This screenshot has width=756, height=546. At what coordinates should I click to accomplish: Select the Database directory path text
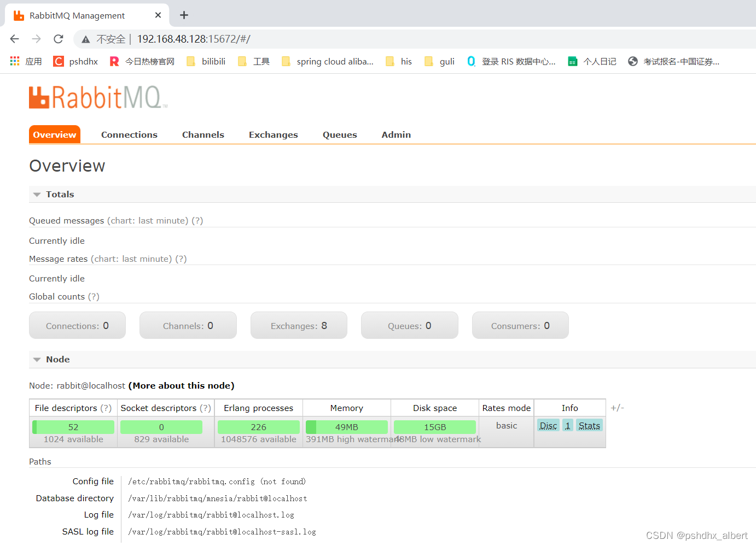click(x=218, y=498)
